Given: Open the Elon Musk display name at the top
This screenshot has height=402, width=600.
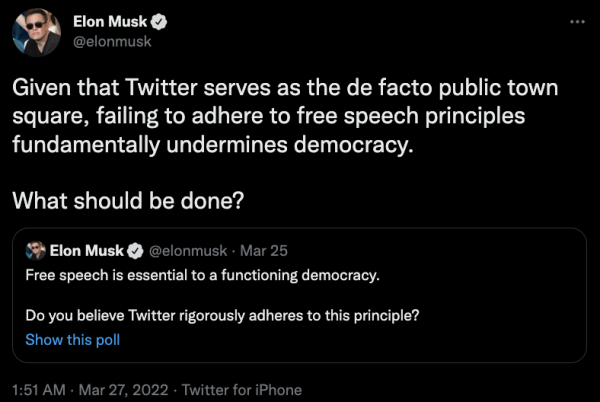Looking at the screenshot, I should pos(110,22).
